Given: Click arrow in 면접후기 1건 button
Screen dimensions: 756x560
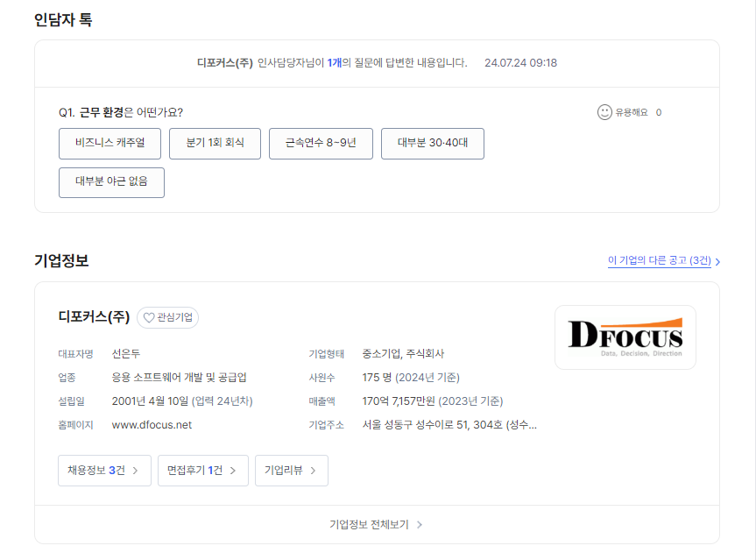Looking at the screenshot, I should click(233, 471).
